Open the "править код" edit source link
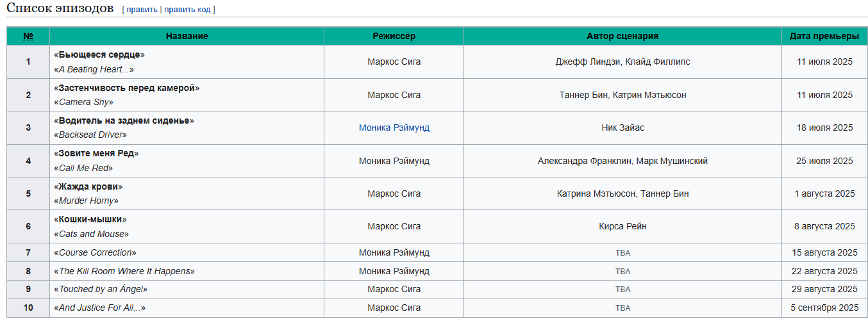The height and width of the screenshot is (328, 868). (x=188, y=10)
